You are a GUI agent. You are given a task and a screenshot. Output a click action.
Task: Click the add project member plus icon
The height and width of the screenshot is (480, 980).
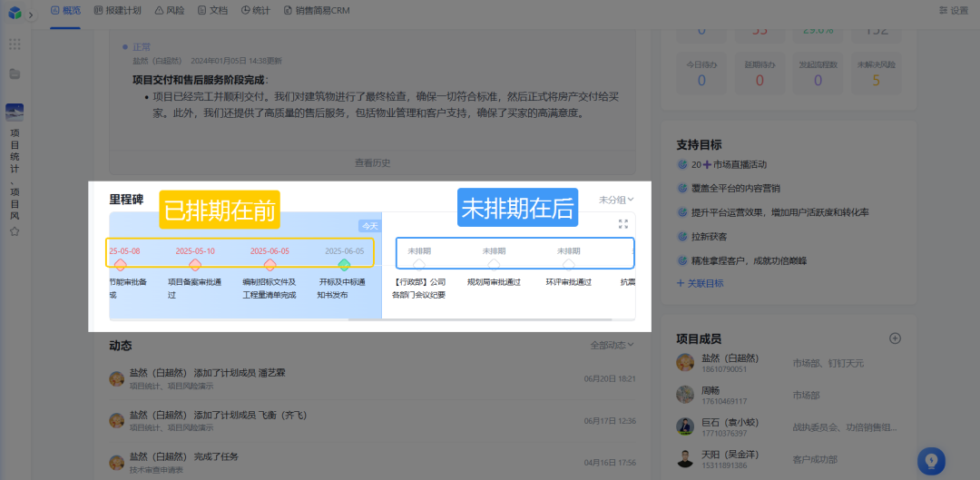pos(895,338)
